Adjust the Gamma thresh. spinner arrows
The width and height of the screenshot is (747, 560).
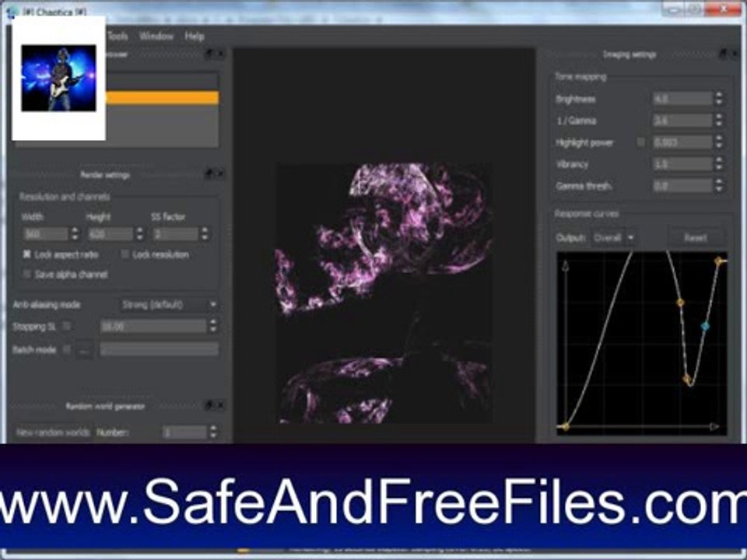(x=719, y=186)
